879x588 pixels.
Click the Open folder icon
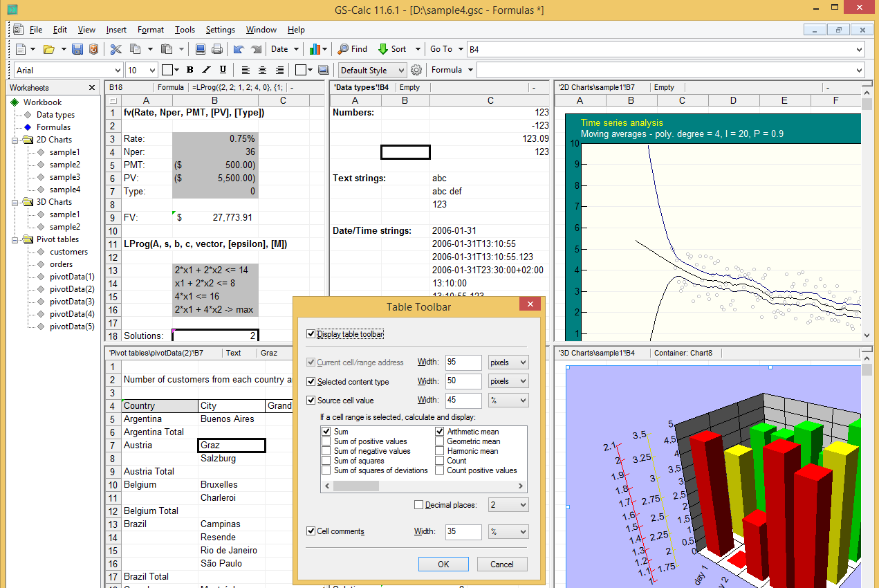click(48, 49)
